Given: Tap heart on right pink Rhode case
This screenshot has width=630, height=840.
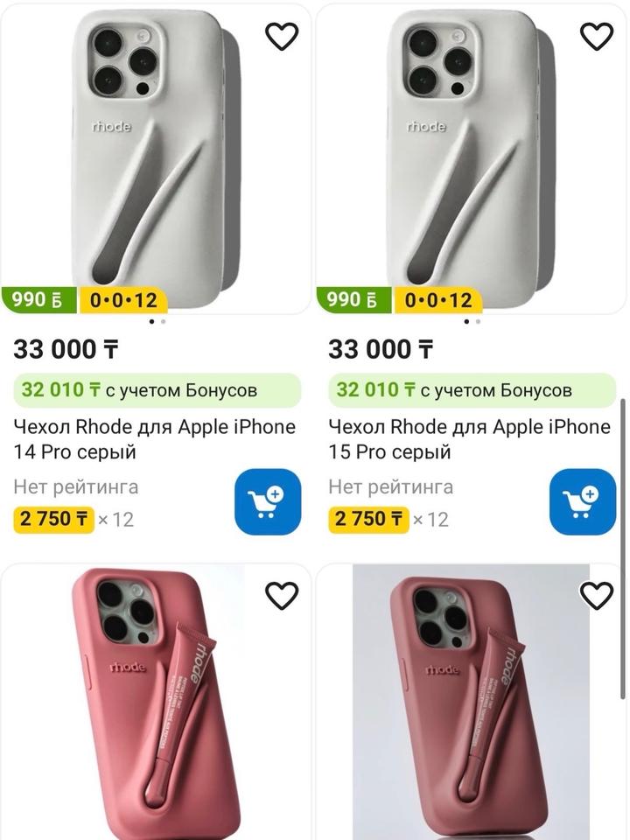Looking at the screenshot, I should (597, 595).
